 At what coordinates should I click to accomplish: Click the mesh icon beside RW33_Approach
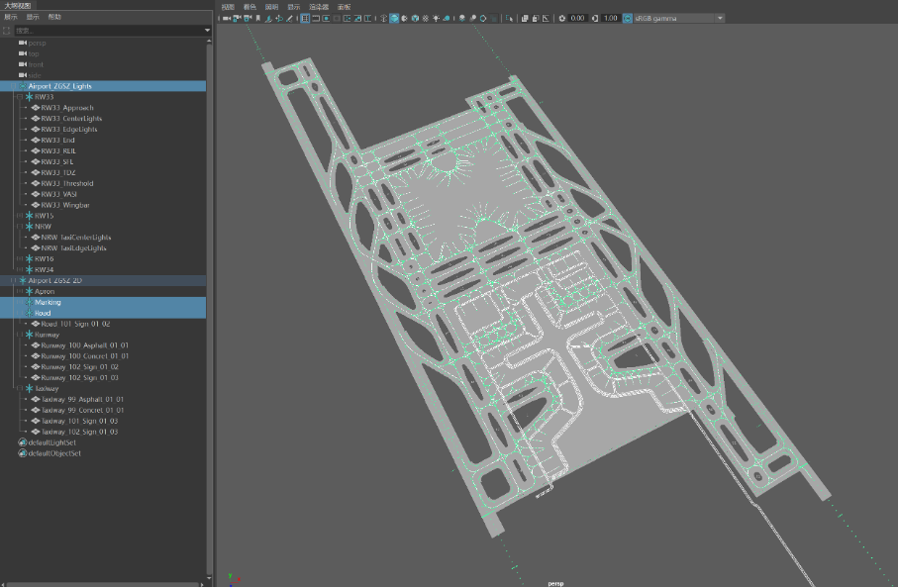point(36,108)
